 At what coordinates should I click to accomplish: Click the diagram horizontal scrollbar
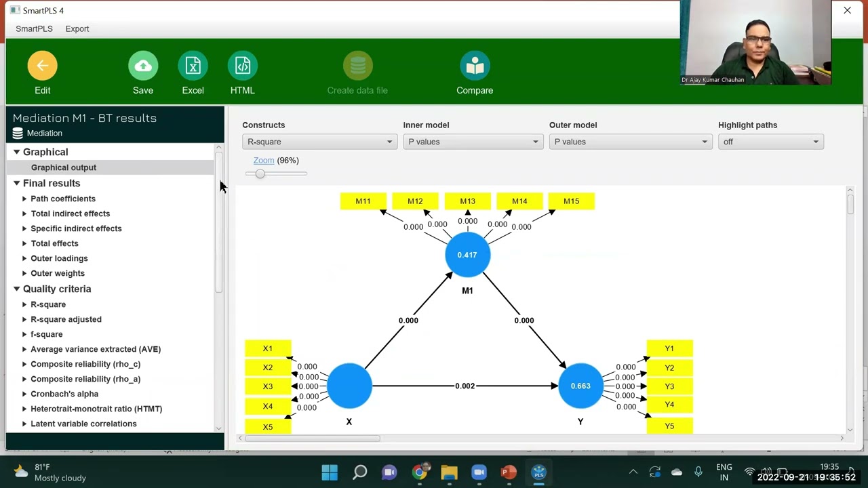tap(312, 438)
